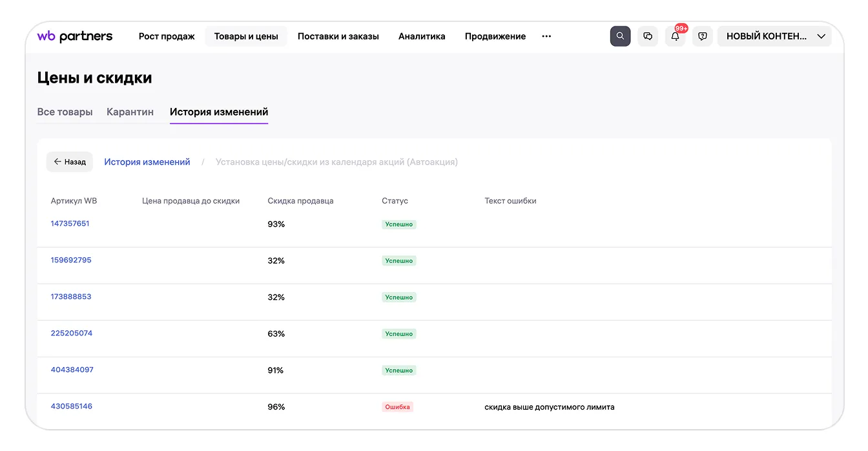Viewport: 868px width, 451px height.
Task: Open the three-dots more menu
Action: click(x=546, y=36)
